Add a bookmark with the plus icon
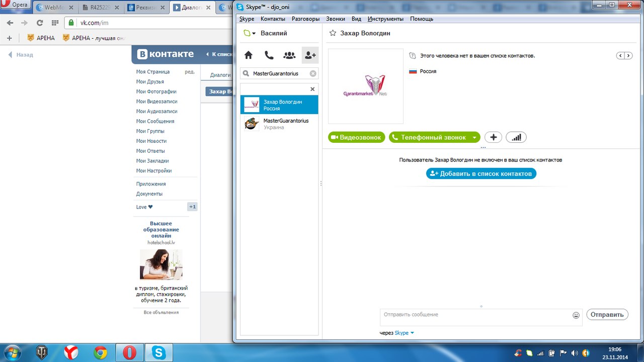 pyautogui.click(x=9, y=38)
